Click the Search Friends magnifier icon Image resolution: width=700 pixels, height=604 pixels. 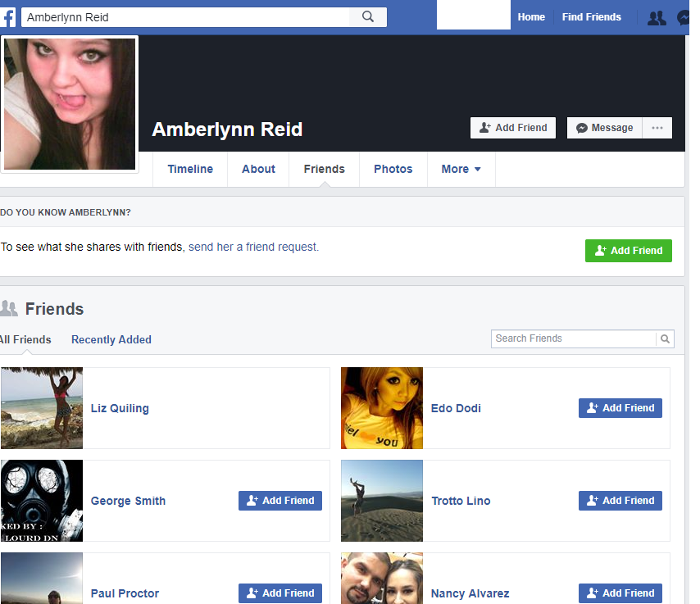tap(665, 338)
